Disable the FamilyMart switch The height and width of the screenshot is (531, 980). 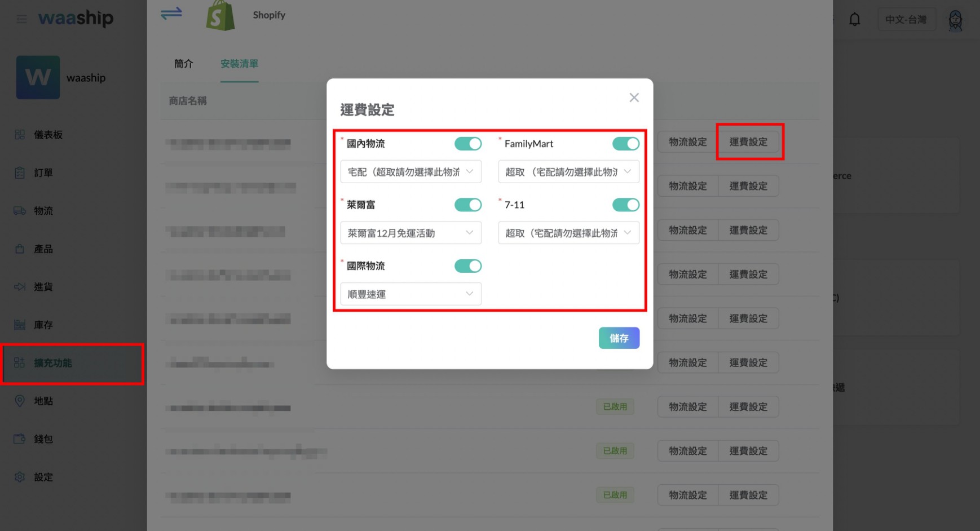pos(625,144)
